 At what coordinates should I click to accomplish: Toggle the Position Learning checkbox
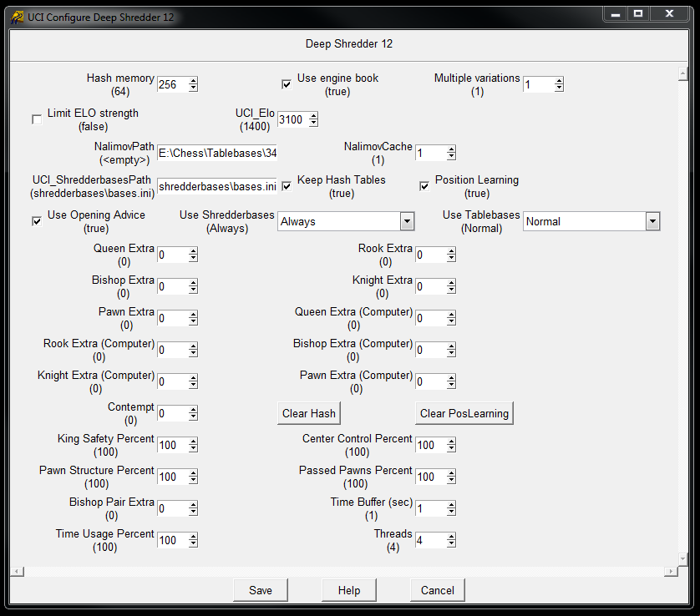(x=424, y=186)
